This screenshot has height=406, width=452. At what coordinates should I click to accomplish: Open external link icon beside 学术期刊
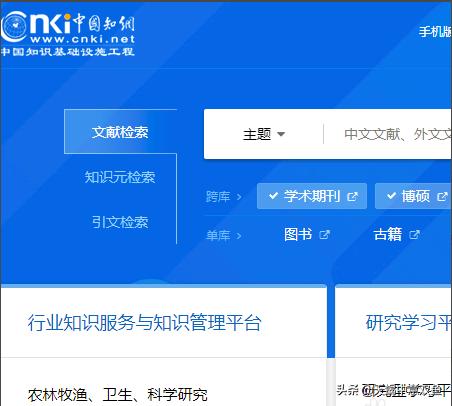point(352,197)
